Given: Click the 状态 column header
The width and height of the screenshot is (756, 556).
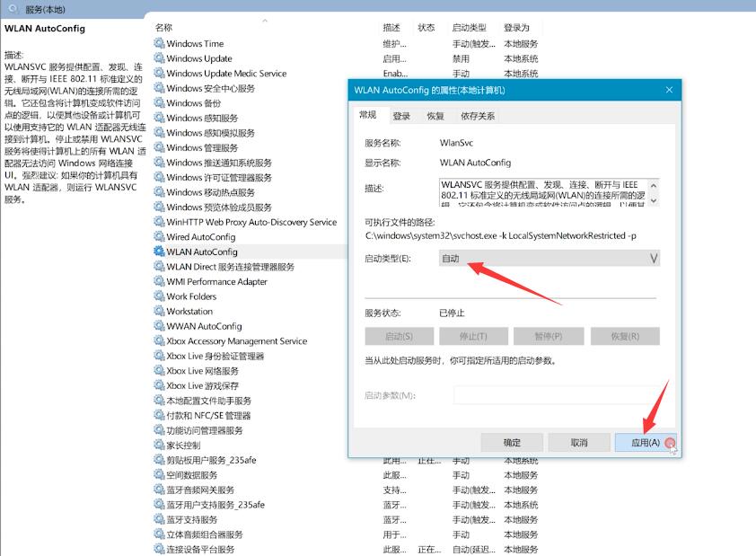Looking at the screenshot, I should pyautogui.click(x=426, y=28).
